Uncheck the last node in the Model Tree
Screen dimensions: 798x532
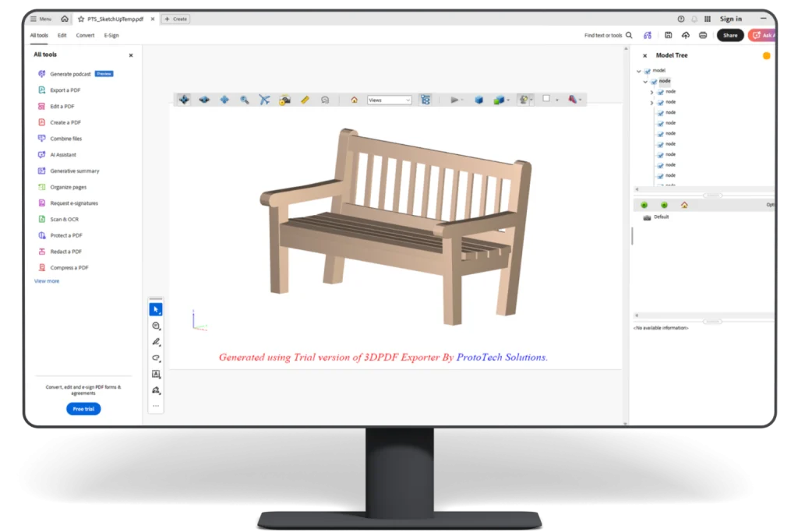pos(660,176)
